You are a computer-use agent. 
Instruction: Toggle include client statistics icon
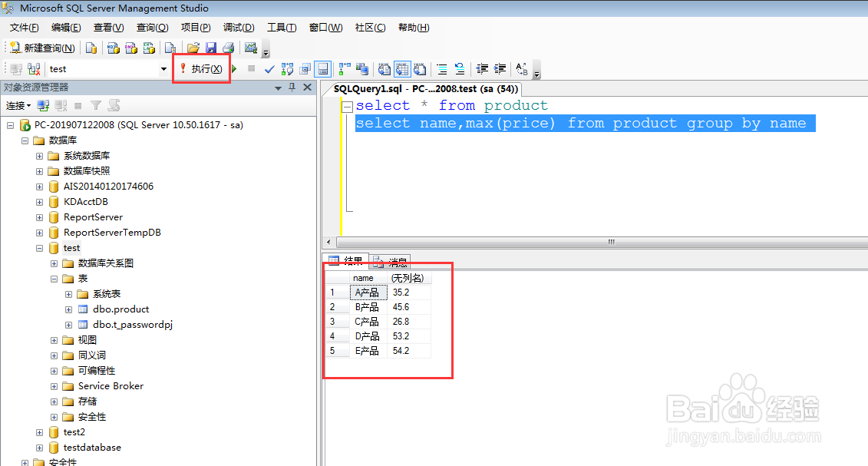[362, 69]
